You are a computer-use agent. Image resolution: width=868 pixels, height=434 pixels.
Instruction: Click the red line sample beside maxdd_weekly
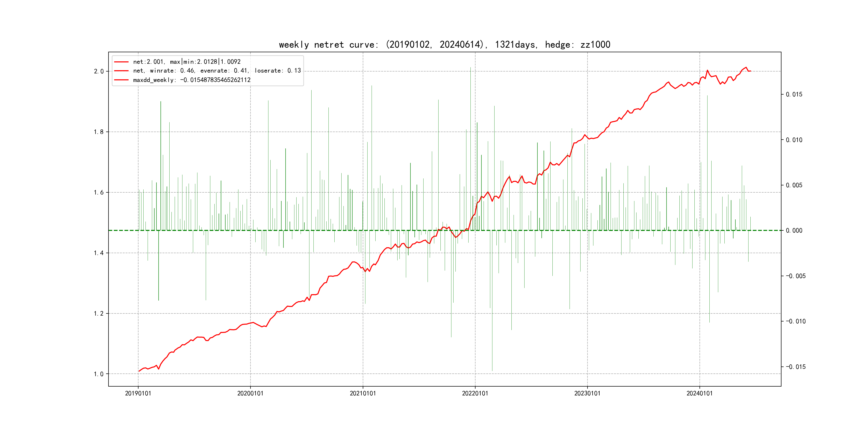pos(121,80)
